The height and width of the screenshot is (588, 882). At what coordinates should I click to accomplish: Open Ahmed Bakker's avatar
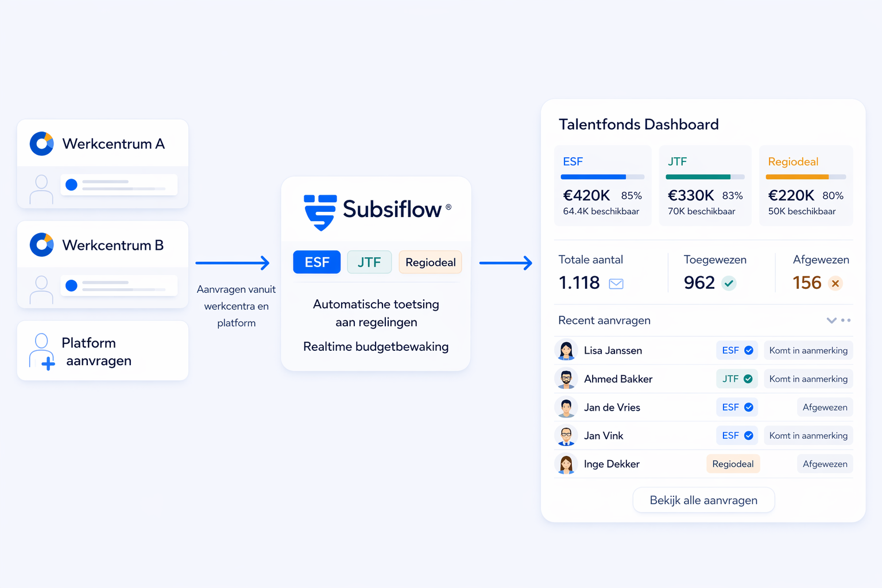566,378
